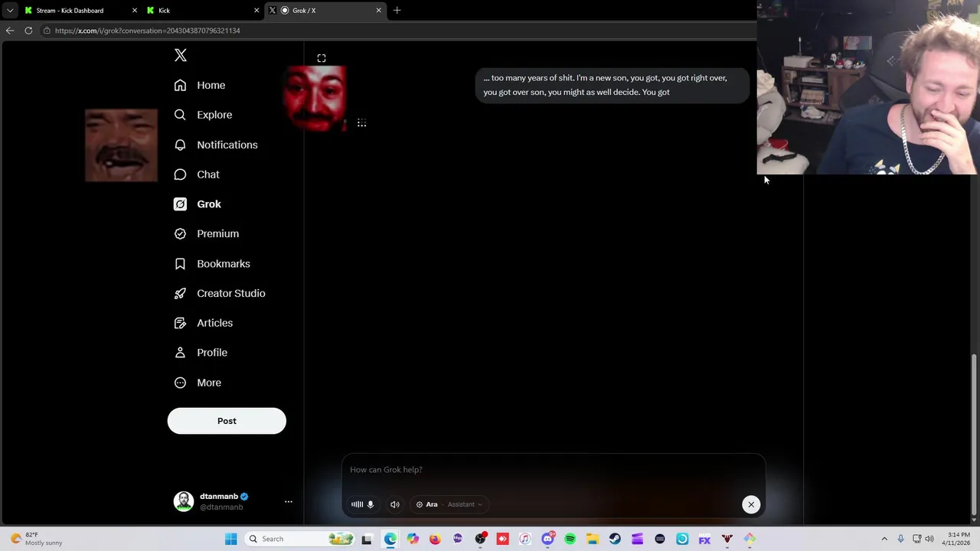Click the Post button

pos(227,421)
